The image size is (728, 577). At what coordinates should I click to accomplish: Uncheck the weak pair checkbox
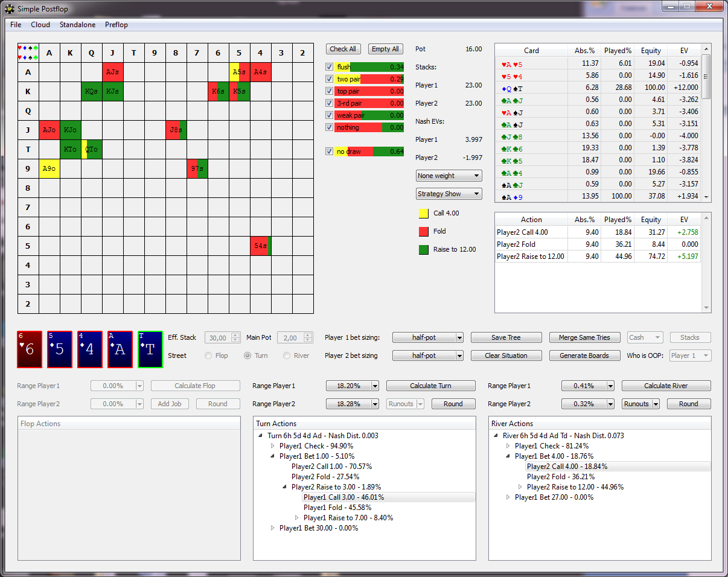pyautogui.click(x=329, y=115)
